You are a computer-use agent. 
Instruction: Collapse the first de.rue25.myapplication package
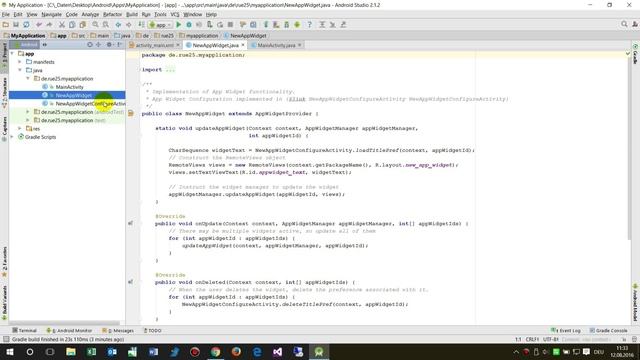pyautogui.click(x=28, y=78)
